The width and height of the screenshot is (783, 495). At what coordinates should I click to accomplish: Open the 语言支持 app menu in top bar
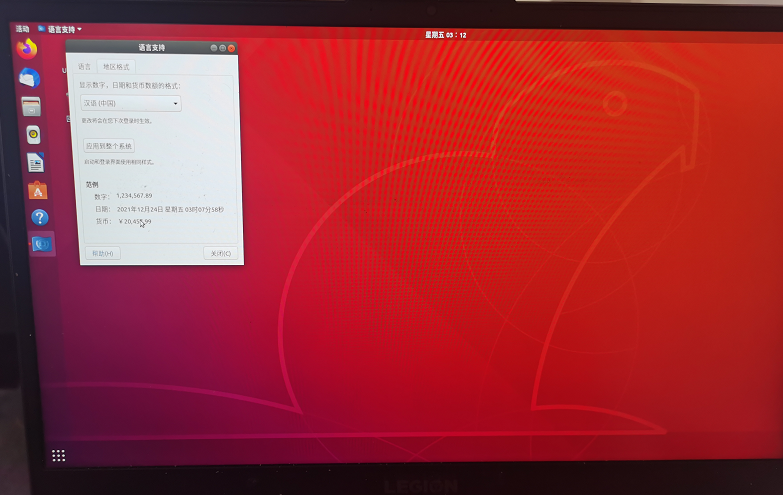point(60,29)
